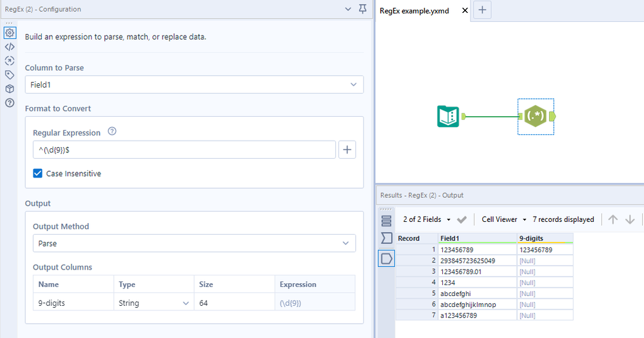
Task: Click the plus button beside regular expression
Action: [x=347, y=150]
